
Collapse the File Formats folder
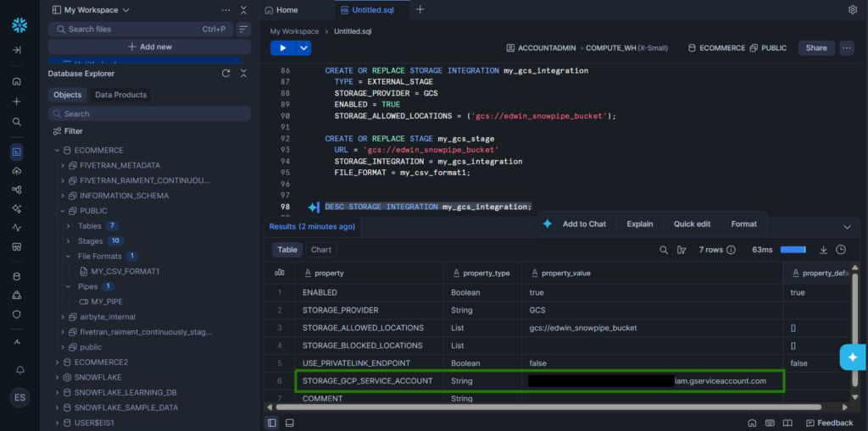(x=68, y=257)
